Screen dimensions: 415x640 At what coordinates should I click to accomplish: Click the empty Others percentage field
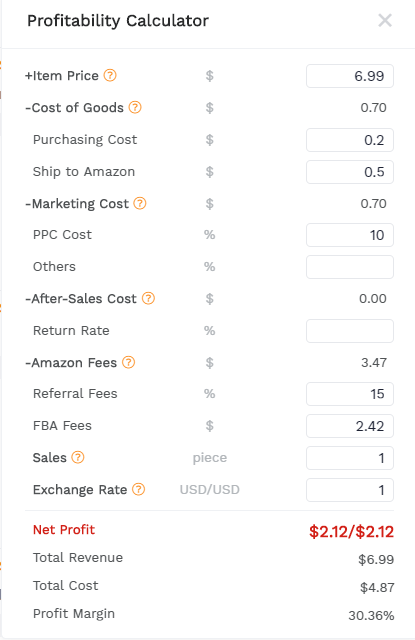click(x=350, y=267)
